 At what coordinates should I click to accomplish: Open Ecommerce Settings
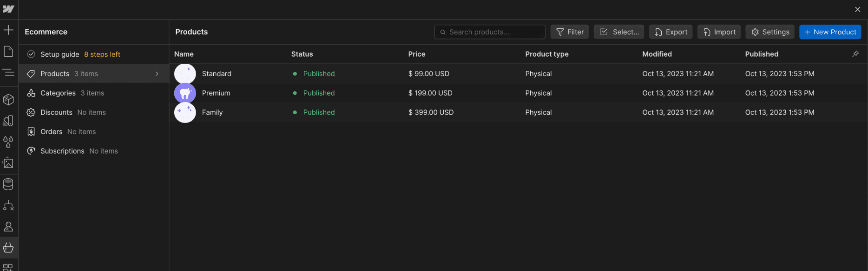[x=770, y=32]
